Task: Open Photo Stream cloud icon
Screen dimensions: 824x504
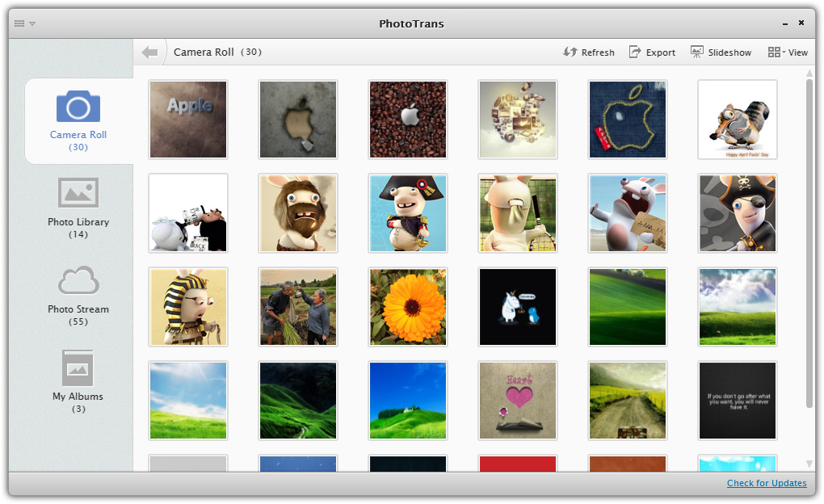Action: [78, 280]
